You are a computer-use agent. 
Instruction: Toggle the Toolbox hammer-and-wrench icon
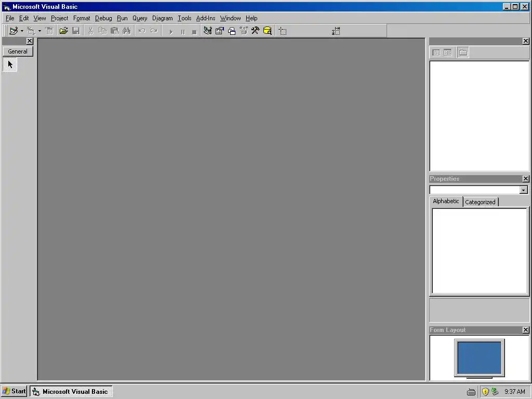[x=256, y=31]
